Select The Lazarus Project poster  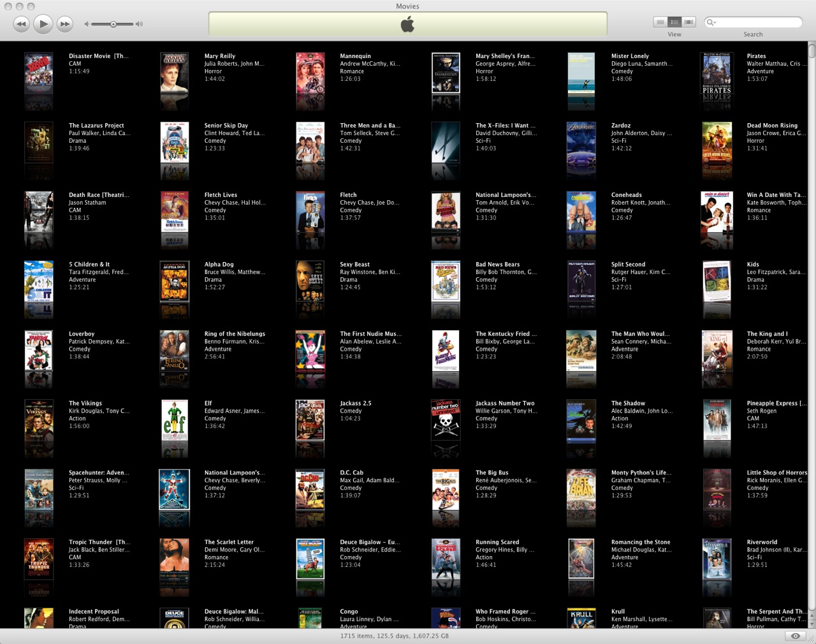click(38, 142)
